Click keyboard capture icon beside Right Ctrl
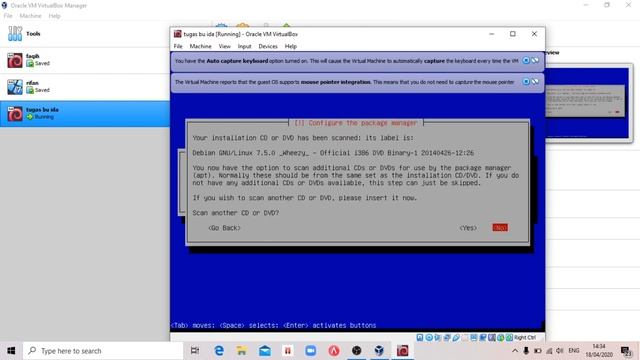Viewport: 640px width, 360px height. (x=509, y=338)
